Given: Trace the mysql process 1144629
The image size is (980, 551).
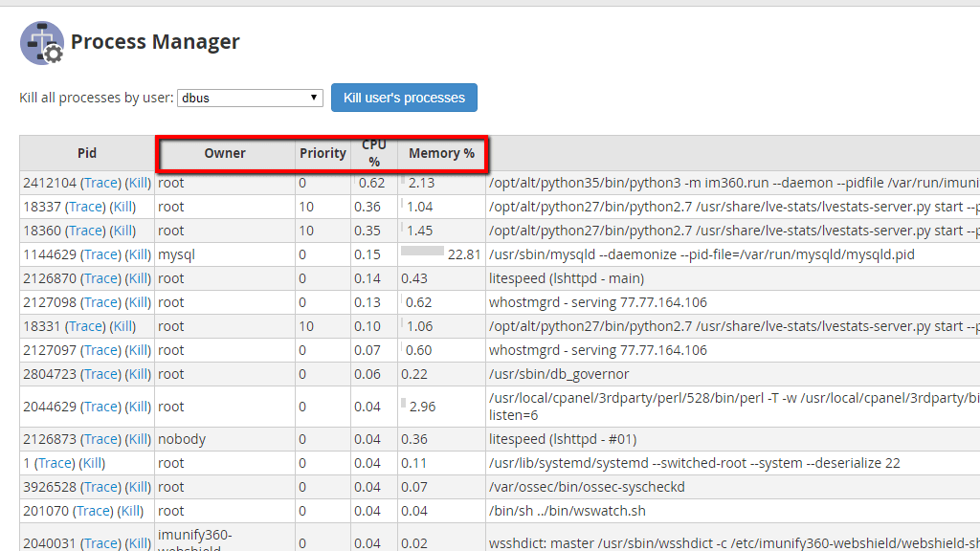Looking at the screenshot, I should coord(100,254).
